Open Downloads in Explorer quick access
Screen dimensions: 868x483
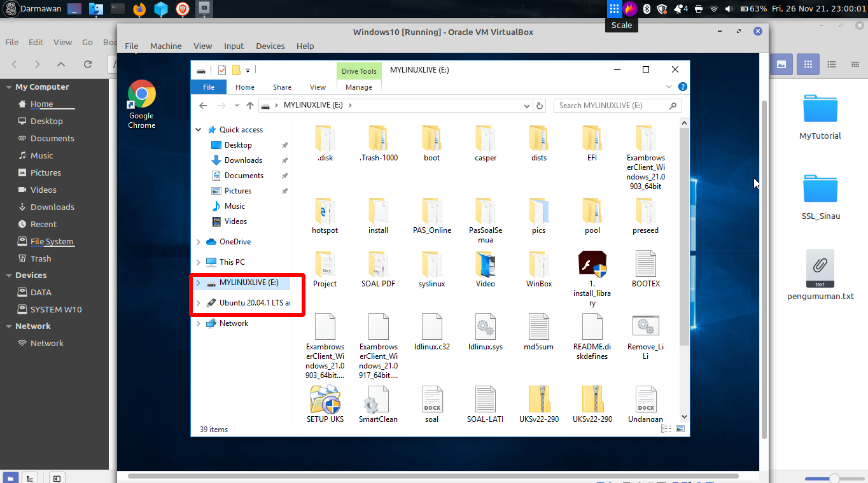click(x=243, y=160)
